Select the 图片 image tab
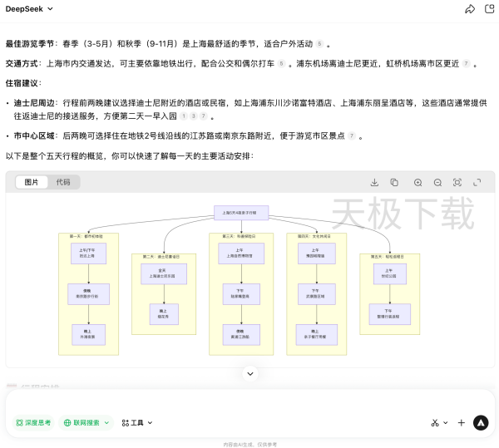The height and width of the screenshot is (448, 499). point(31,182)
